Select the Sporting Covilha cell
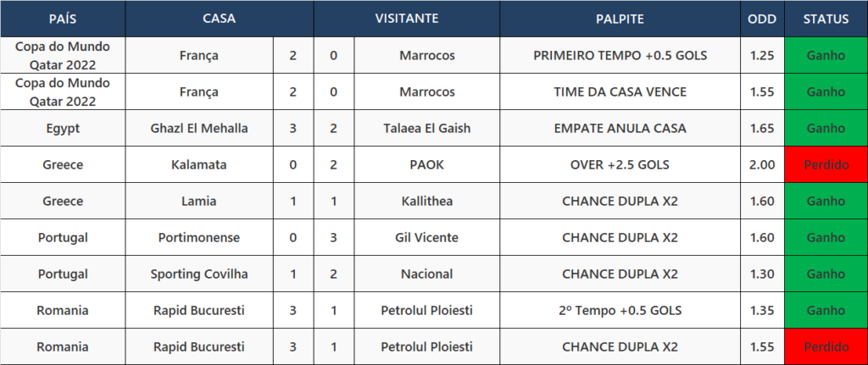868x365 pixels. click(x=199, y=274)
